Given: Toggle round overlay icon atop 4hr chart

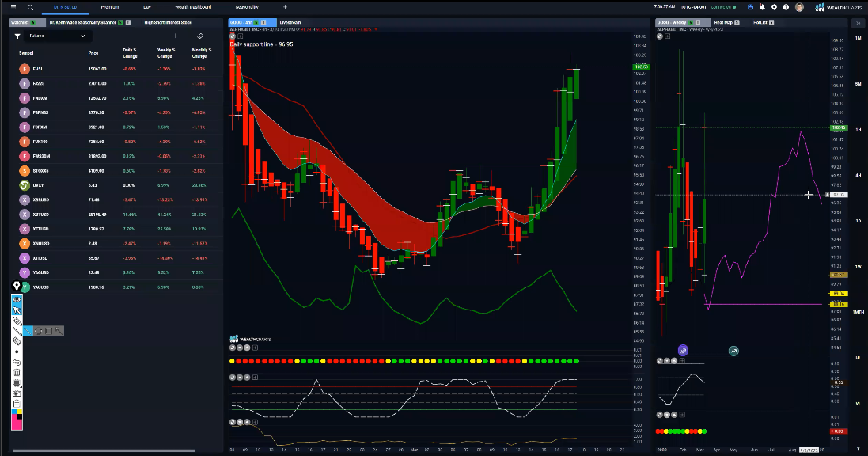Looking at the screenshot, I should 233,36.
